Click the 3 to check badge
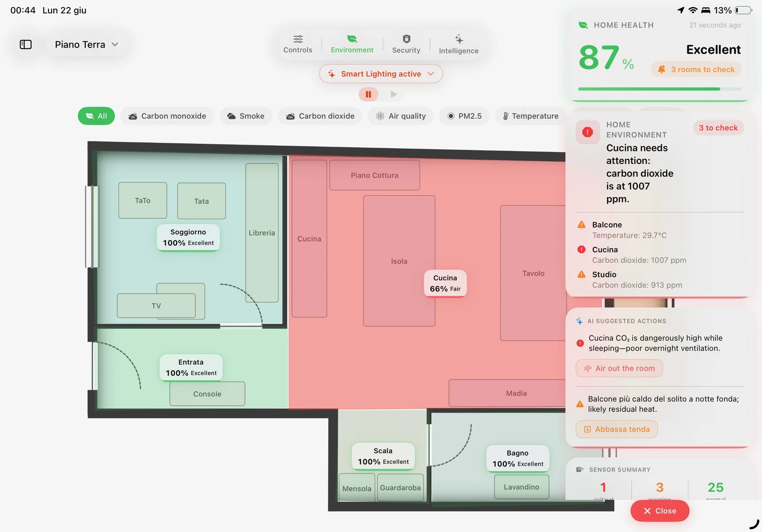Screen dimensions: 762x532 point(718,128)
